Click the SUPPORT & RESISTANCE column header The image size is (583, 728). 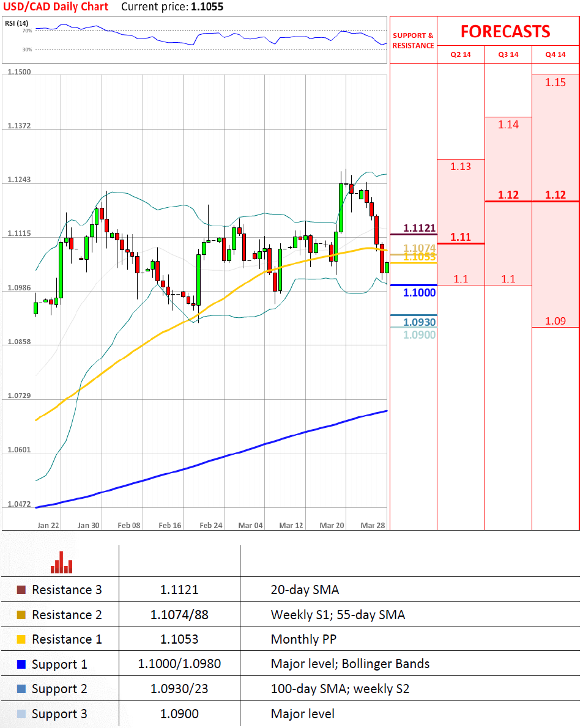coord(413,40)
